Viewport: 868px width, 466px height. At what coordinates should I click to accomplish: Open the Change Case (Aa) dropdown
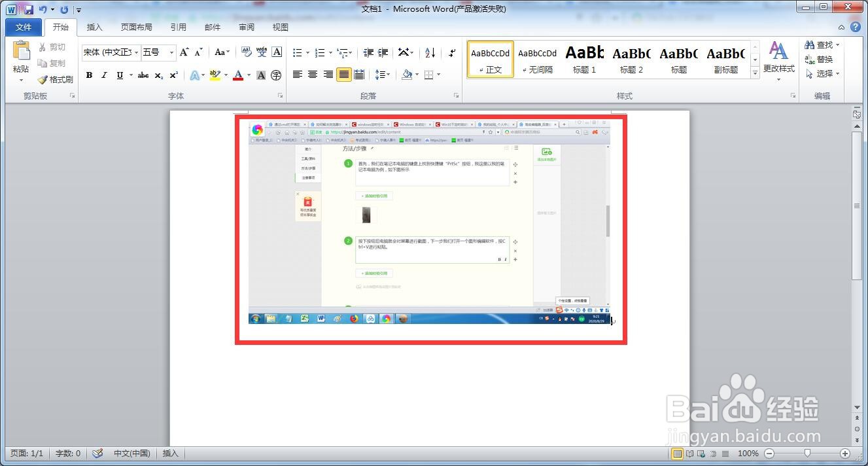click(222, 52)
